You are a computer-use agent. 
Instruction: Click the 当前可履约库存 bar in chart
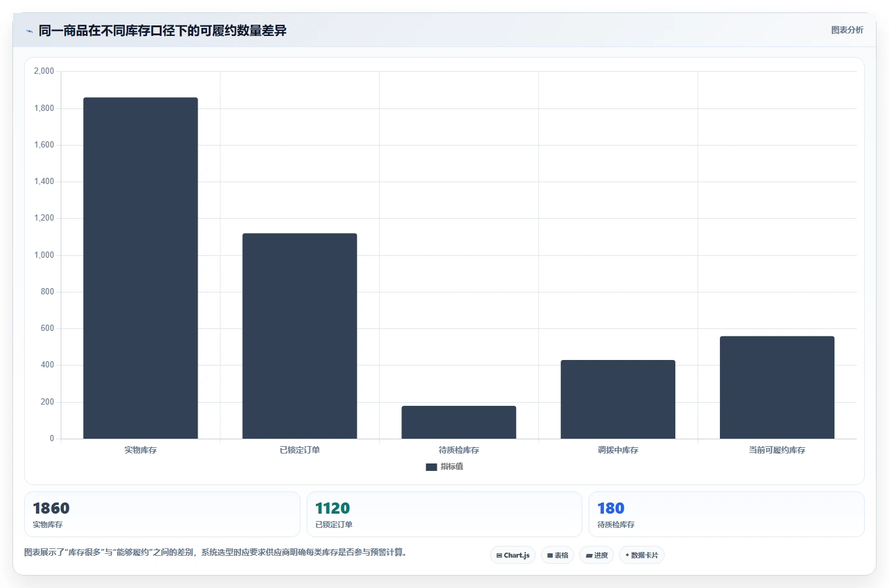777,387
